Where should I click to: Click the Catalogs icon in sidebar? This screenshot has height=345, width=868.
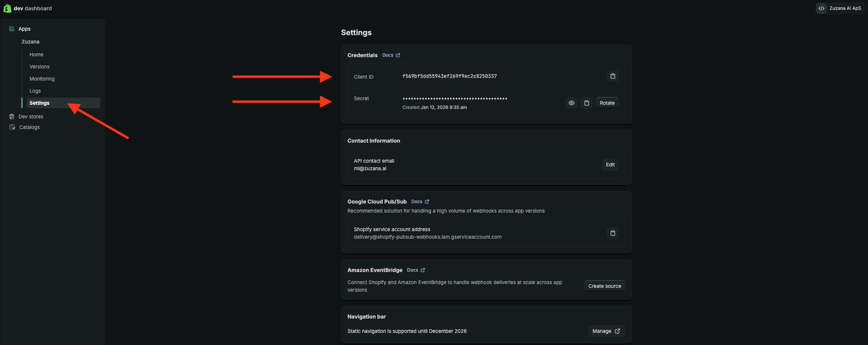pos(12,127)
